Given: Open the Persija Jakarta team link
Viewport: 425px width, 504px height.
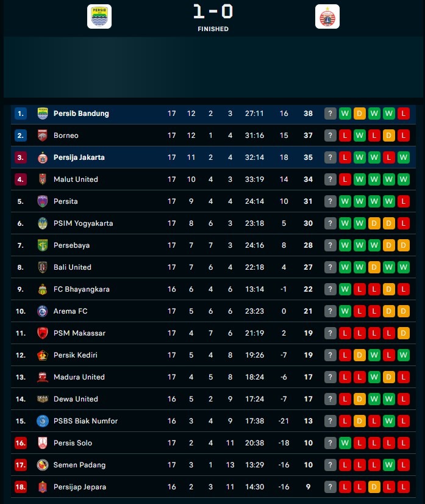Looking at the screenshot, I should point(79,157).
